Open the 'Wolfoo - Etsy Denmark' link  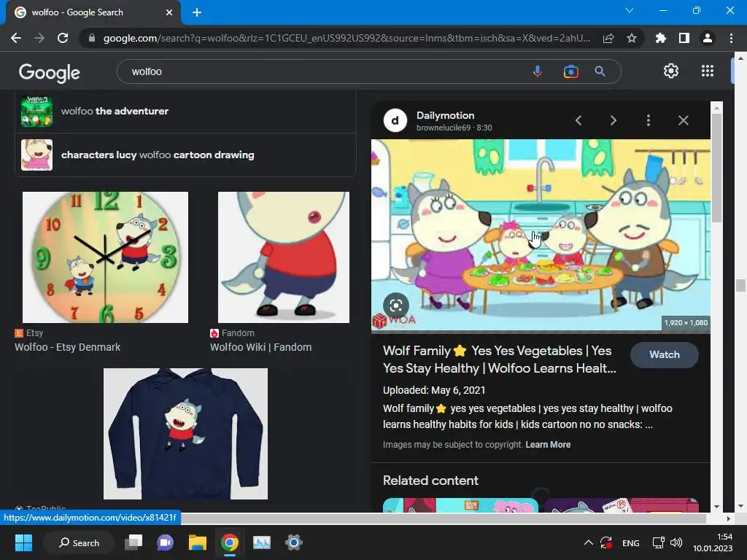click(x=67, y=347)
